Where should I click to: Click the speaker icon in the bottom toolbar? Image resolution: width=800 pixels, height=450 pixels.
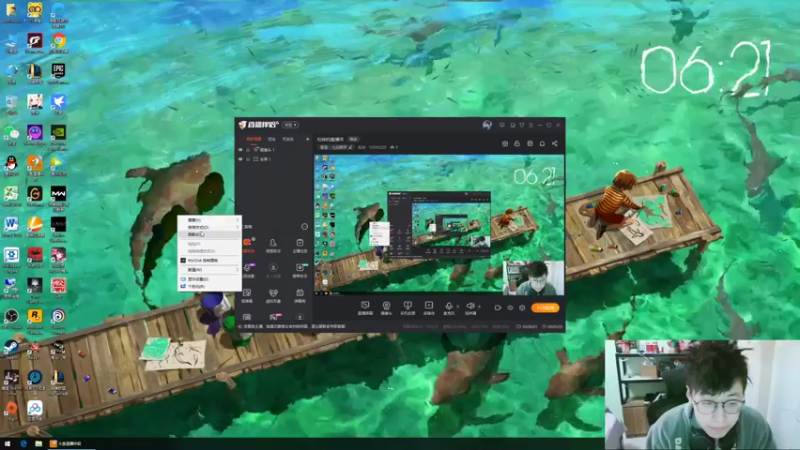tap(470, 307)
